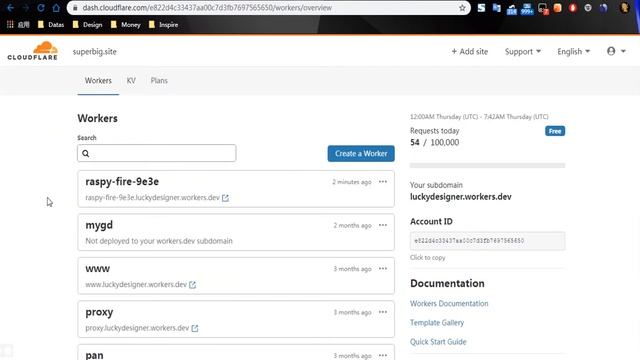Click the S extension icon
Screen dimensions: 640x360
click(482, 8)
